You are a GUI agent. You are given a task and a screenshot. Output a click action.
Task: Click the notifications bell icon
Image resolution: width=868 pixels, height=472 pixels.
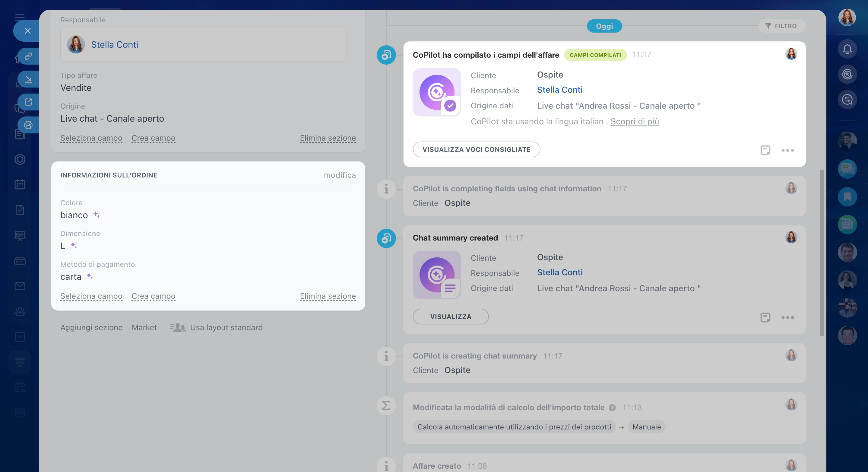pyautogui.click(x=847, y=49)
